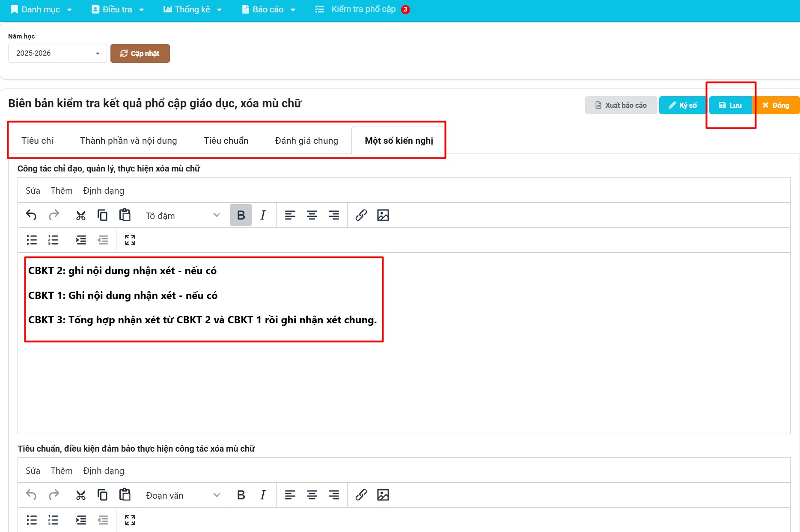Screen dimensions: 800x532
Task: Click the cut scissors icon in first editor
Action: pyautogui.click(x=80, y=215)
